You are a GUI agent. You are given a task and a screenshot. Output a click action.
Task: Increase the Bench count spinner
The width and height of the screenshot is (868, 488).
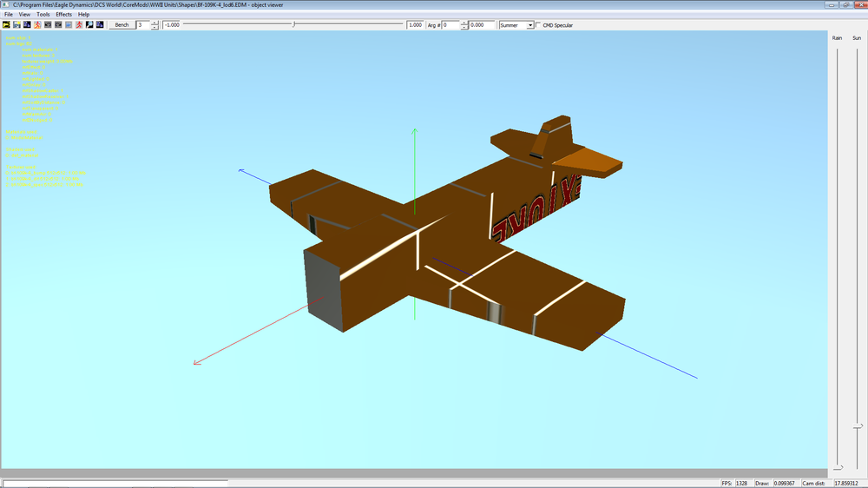click(x=155, y=23)
